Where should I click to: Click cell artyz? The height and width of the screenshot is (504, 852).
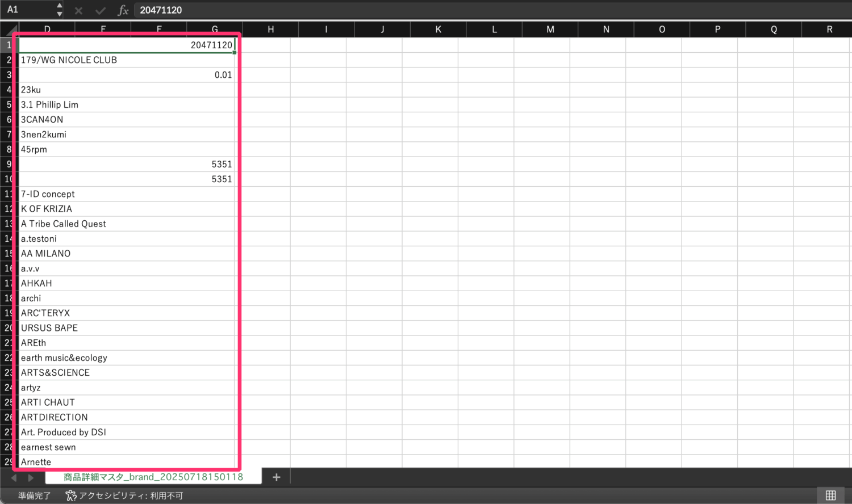[127, 388]
